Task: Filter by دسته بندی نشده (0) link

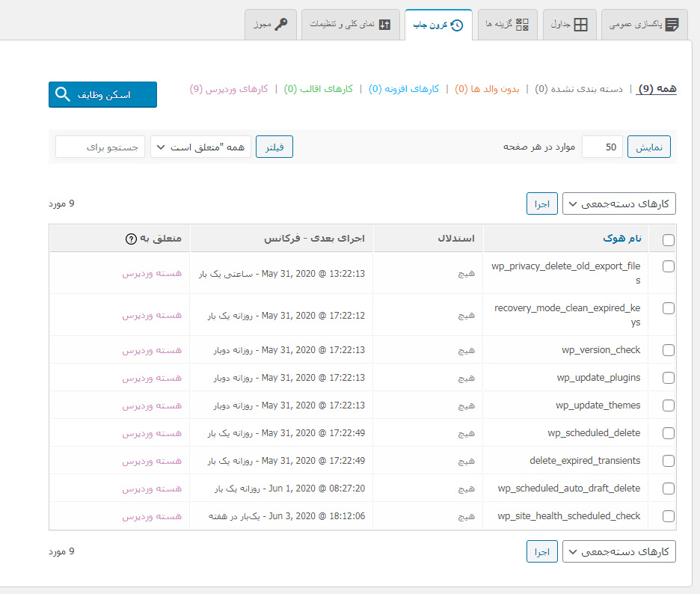Action: (x=579, y=89)
